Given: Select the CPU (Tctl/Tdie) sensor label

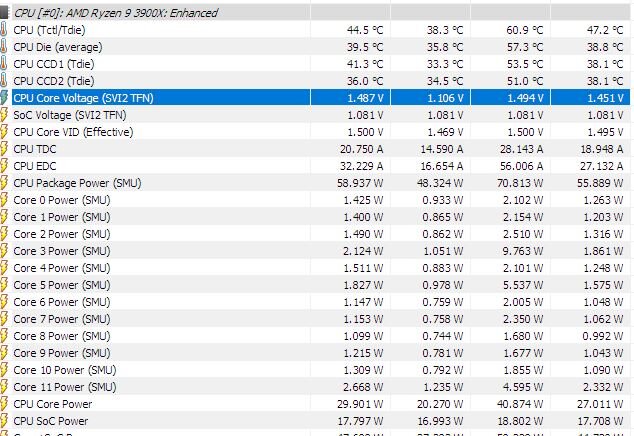Looking at the screenshot, I should pyautogui.click(x=49, y=30).
